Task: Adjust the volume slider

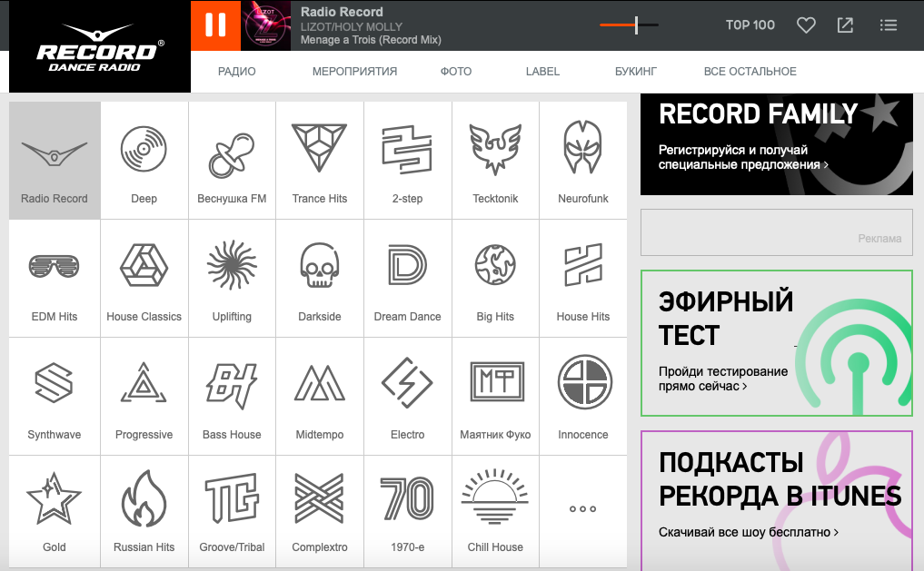Action: [629, 25]
